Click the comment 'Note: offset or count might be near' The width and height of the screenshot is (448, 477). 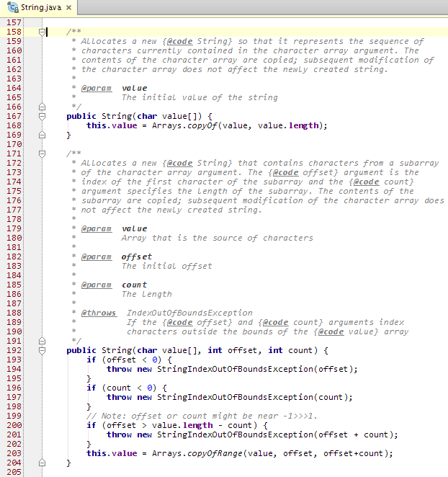coord(189,416)
